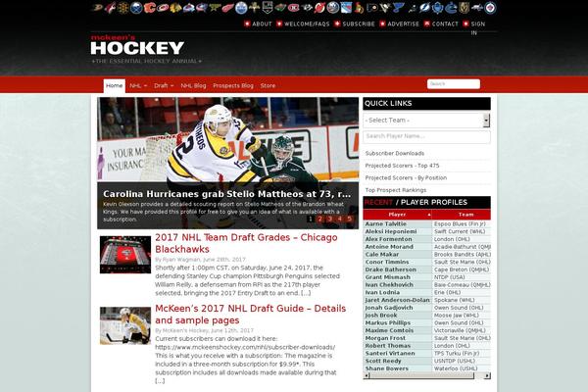
Task: Switch slider to slide 4
Action: (339, 220)
